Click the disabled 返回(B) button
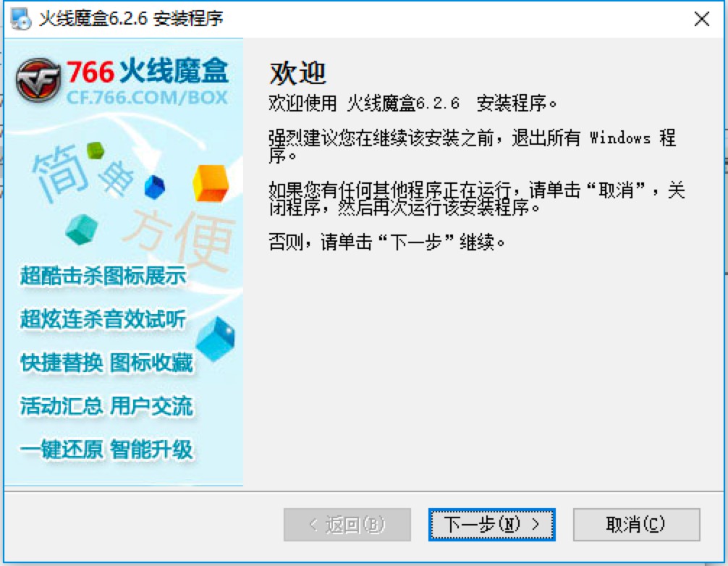Screen dimensions: 728x566 347,524
